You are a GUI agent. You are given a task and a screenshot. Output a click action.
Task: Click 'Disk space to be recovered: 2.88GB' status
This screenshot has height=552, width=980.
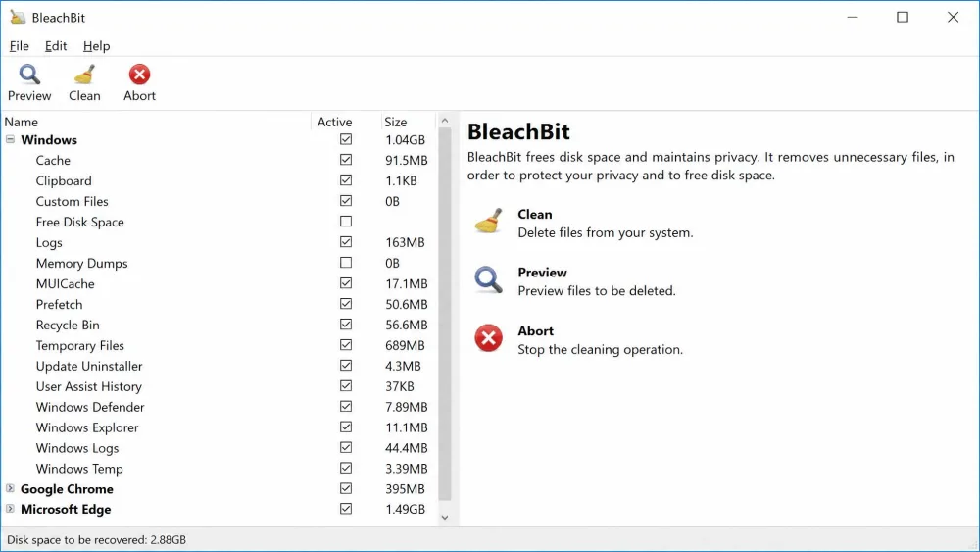pyautogui.click(x=96, y=539)
